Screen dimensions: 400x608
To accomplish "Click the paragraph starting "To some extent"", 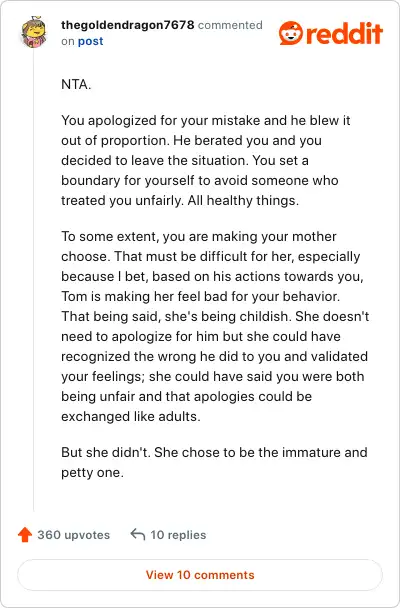I will (x=215, y=326).
